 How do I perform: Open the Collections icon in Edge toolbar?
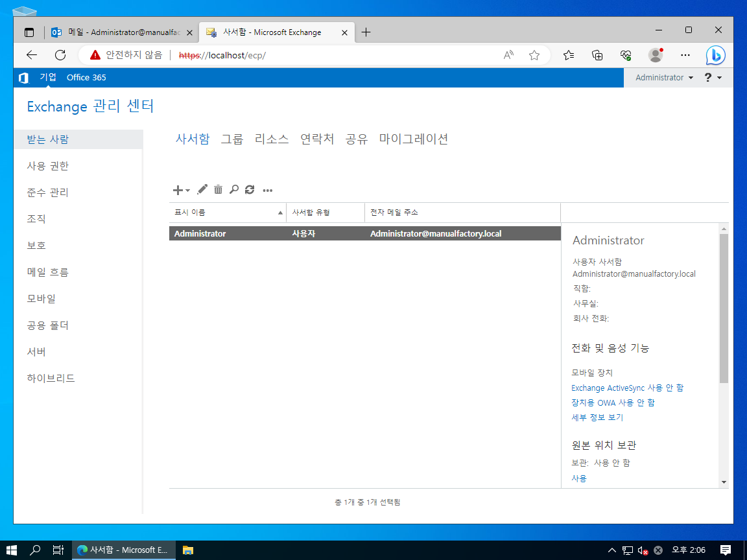coord(597,55)
